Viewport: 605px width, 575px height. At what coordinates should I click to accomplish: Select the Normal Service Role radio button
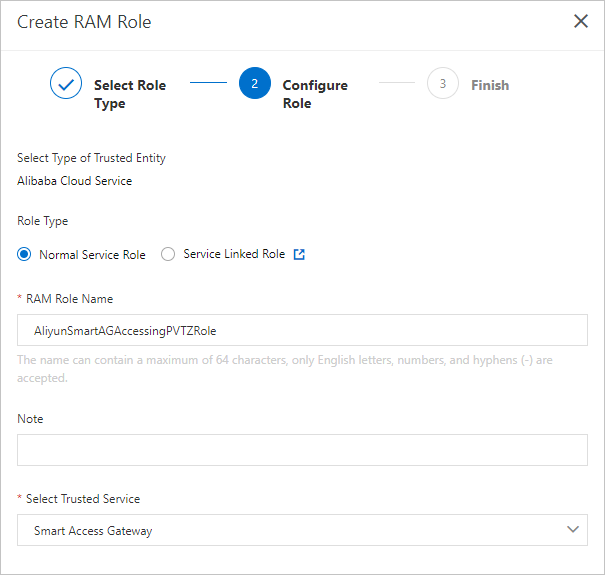point(24,254)
